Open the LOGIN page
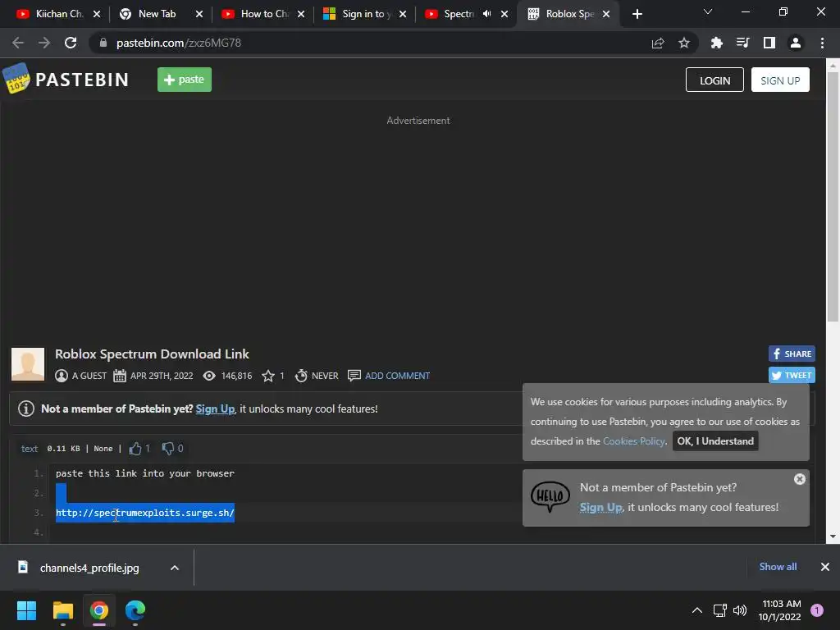840x630 pixels. [714, 80]
